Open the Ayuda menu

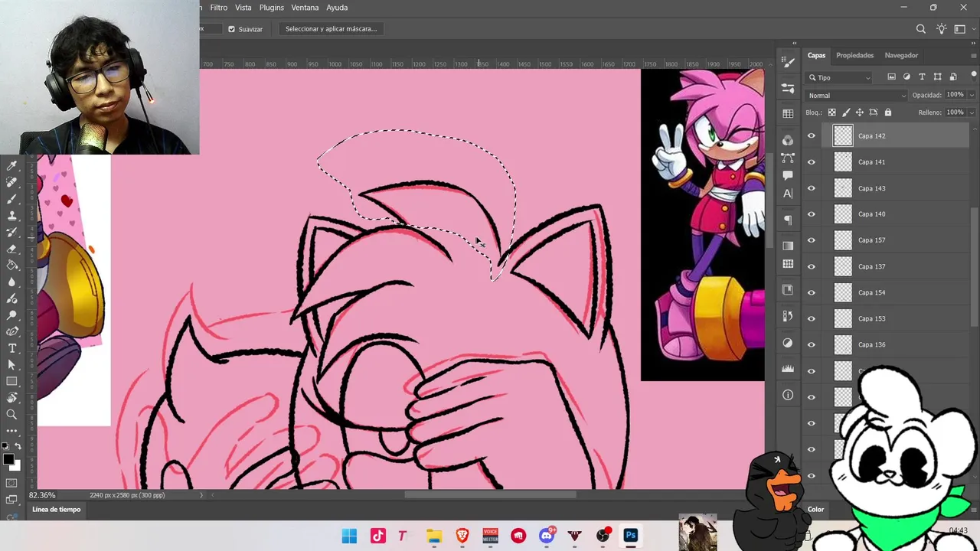coord(337,8)
